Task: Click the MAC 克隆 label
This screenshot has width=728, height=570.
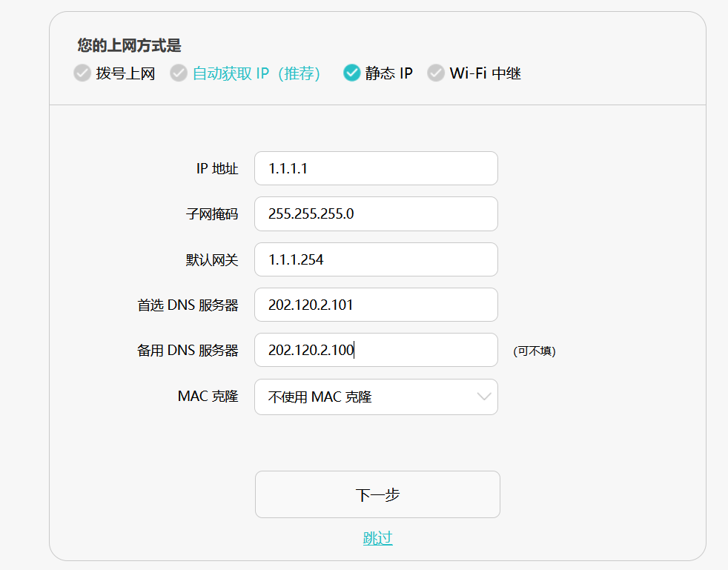Action: coord(208,396)
